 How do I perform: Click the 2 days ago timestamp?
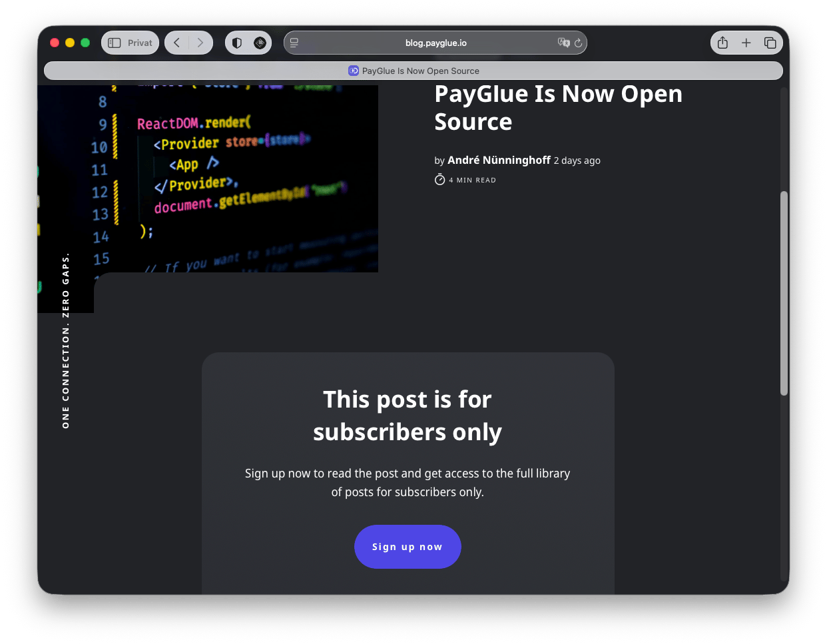[577, 161]
